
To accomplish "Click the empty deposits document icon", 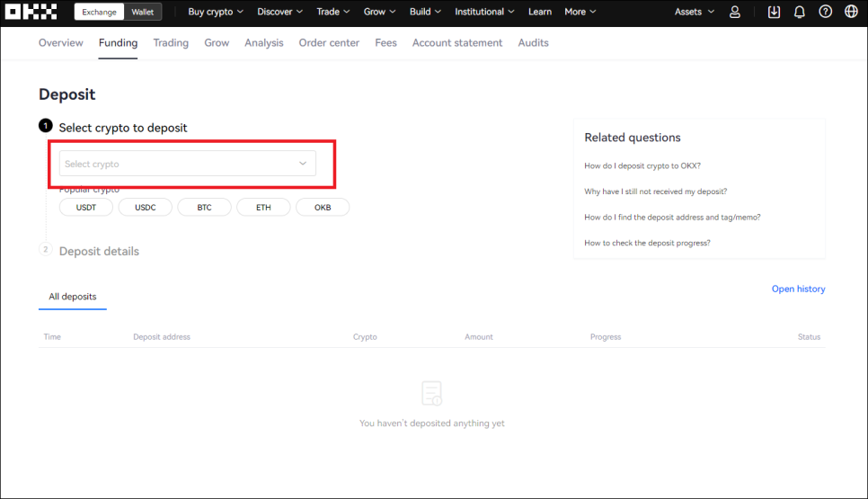I will pyautogui.click(x=432, y=393).
